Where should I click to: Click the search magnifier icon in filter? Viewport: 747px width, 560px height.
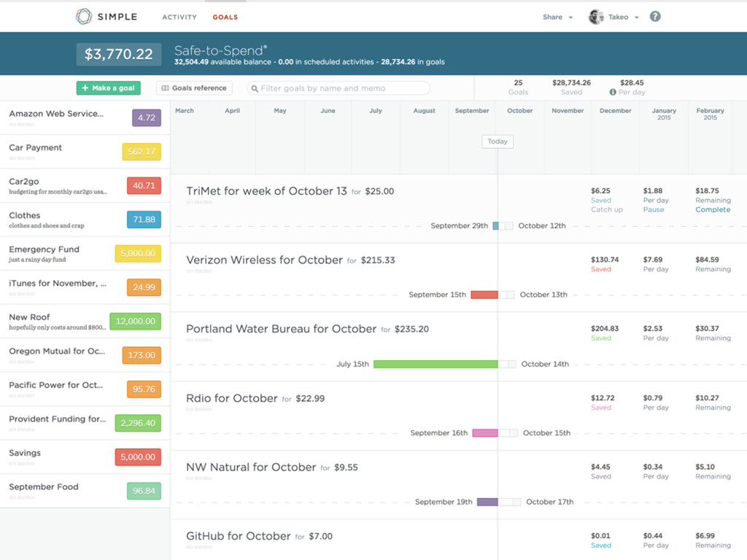tap(255, 88)
